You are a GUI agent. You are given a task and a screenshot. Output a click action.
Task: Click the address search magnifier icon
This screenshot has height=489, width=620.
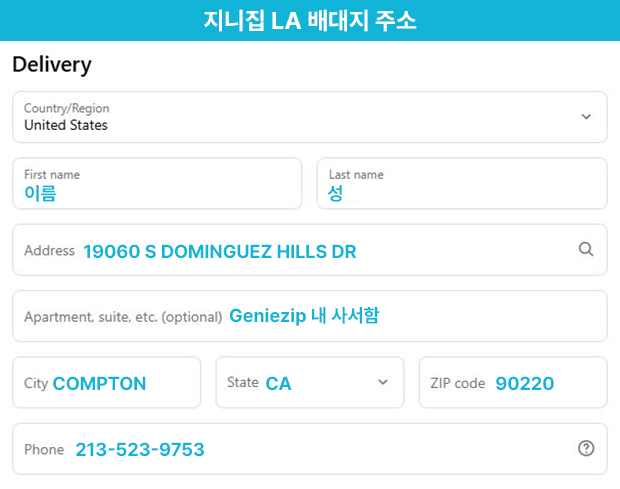click(586, 249)
